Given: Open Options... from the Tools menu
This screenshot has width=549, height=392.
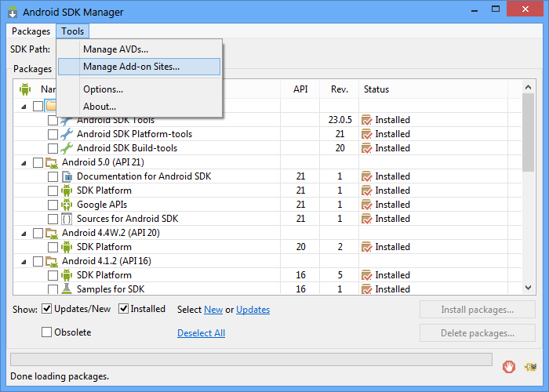Looking at the screenshot, I should (x=140, y=89).
